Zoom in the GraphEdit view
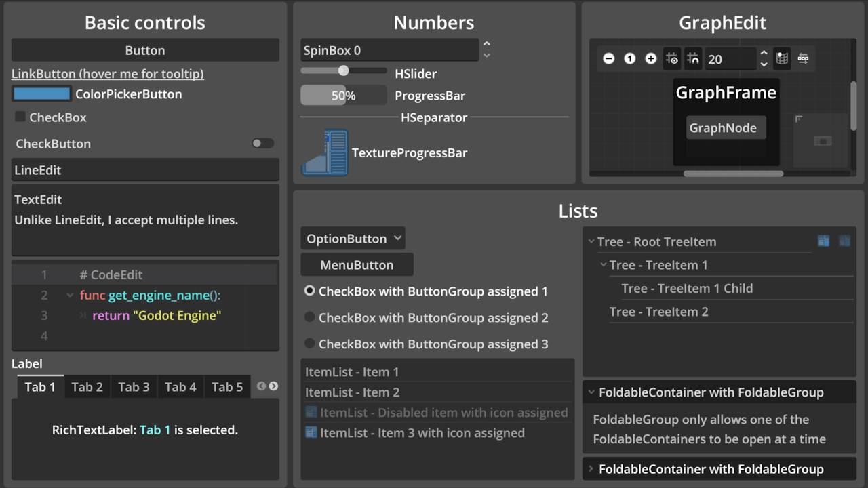Image resolution: width=868 pixels, height=488 pixels. [x=651, y=59]
